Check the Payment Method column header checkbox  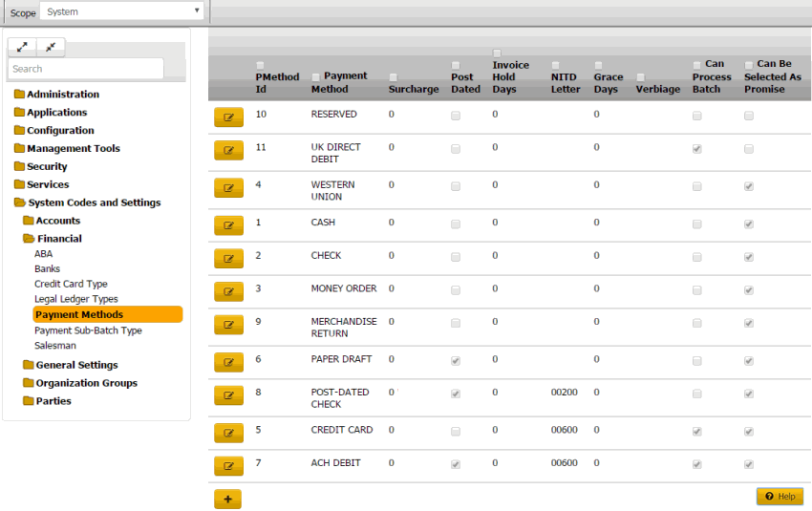316,76
